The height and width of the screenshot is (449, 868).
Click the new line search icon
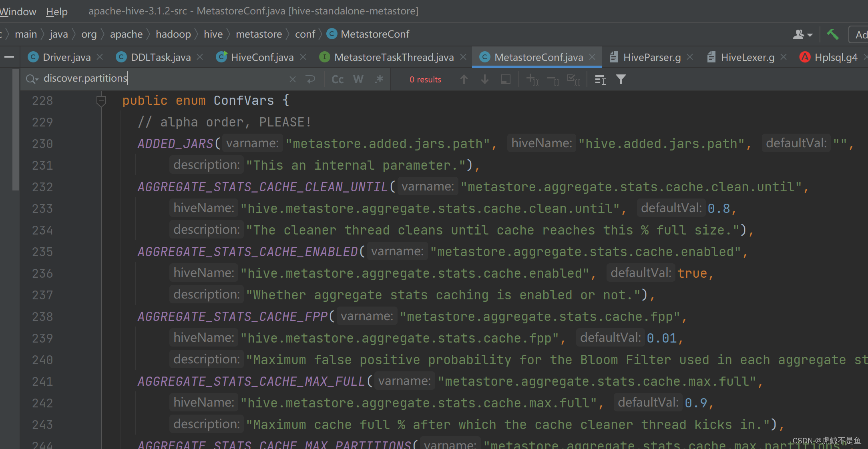pyautogui.click(x=311, y=79)
